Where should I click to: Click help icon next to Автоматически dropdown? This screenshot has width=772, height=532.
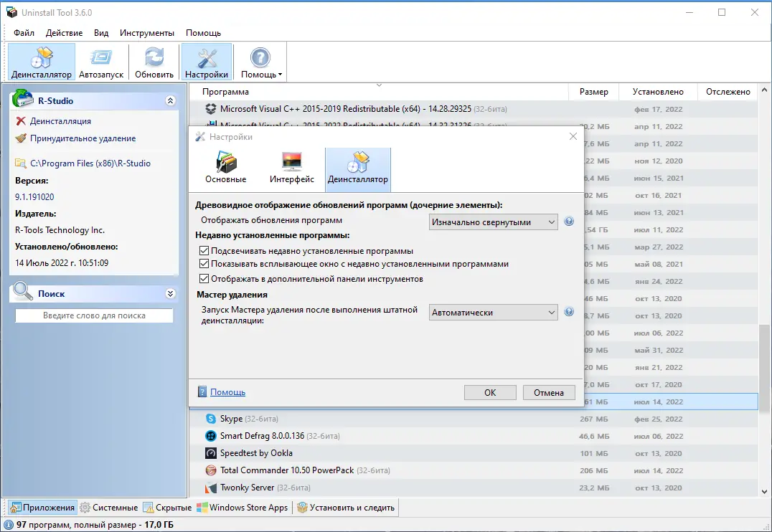tap(569, 312)
